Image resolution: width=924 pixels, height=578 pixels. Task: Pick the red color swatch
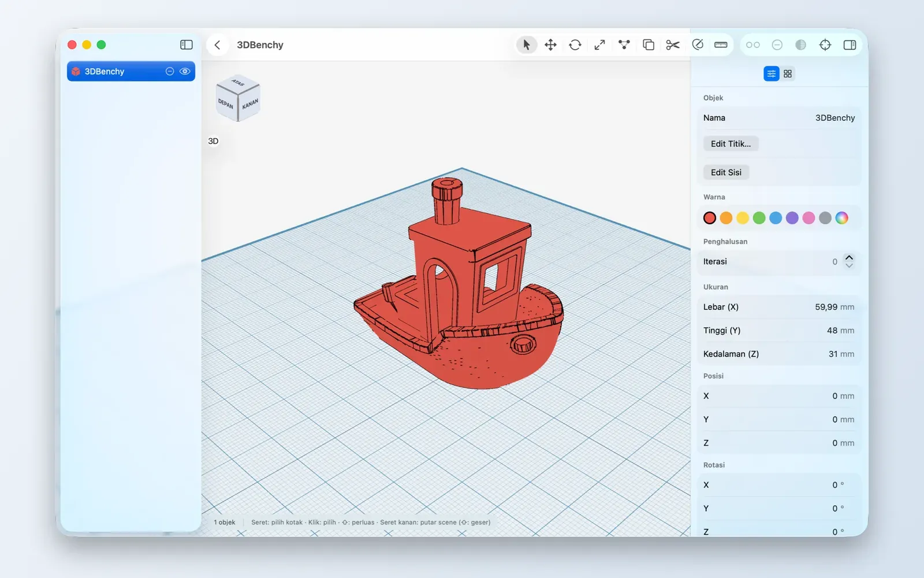tap(710, 218)
